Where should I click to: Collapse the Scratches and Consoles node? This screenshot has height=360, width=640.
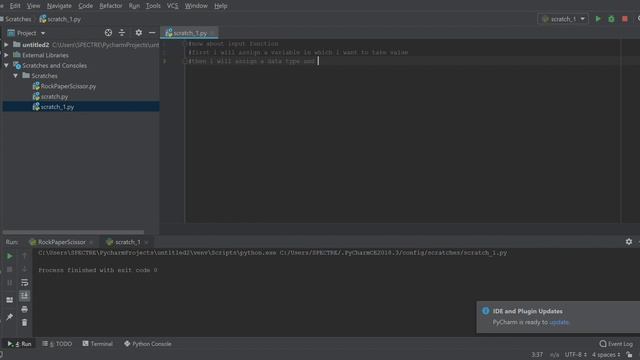pyautogui.click(x=6, y=65)
